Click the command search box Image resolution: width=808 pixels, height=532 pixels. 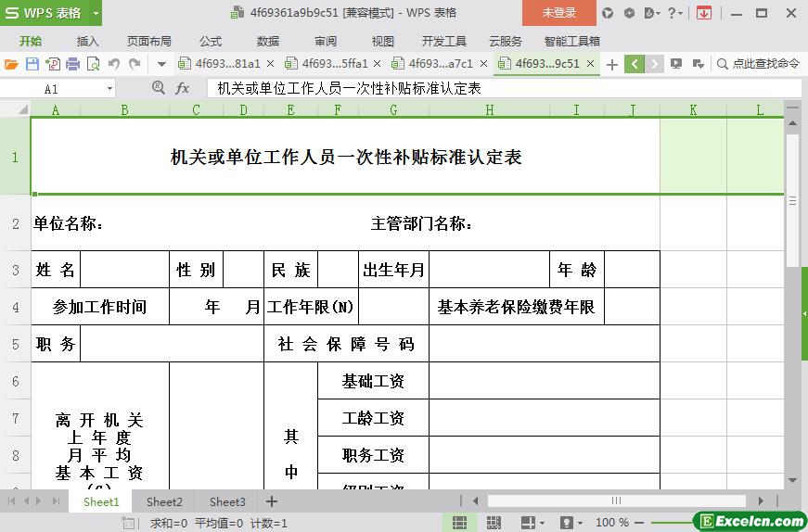(759, 64)
